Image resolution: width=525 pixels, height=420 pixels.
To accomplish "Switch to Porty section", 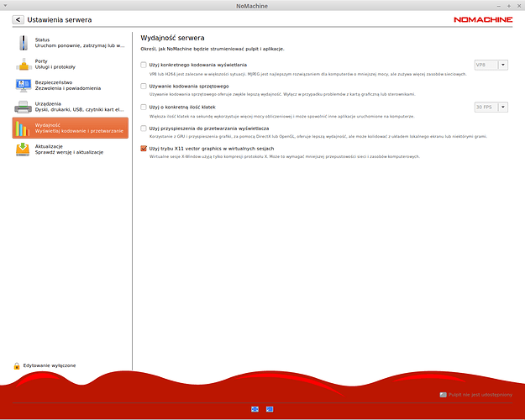I will pyautogui.click(x=71, y=64).
